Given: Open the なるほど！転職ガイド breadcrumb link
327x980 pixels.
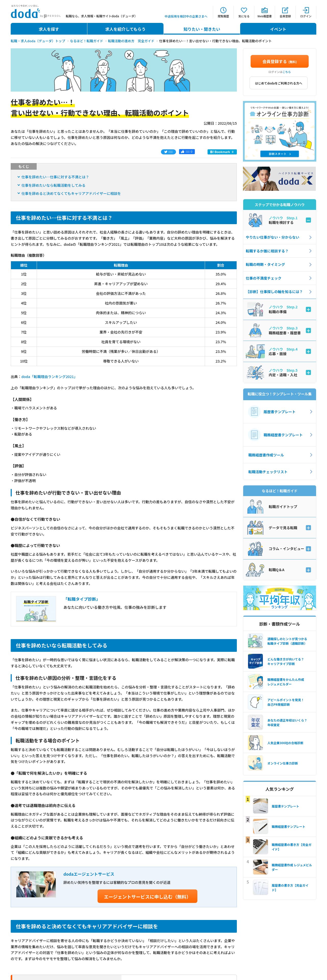Looking at the screenshot, I should click(86, 41).
